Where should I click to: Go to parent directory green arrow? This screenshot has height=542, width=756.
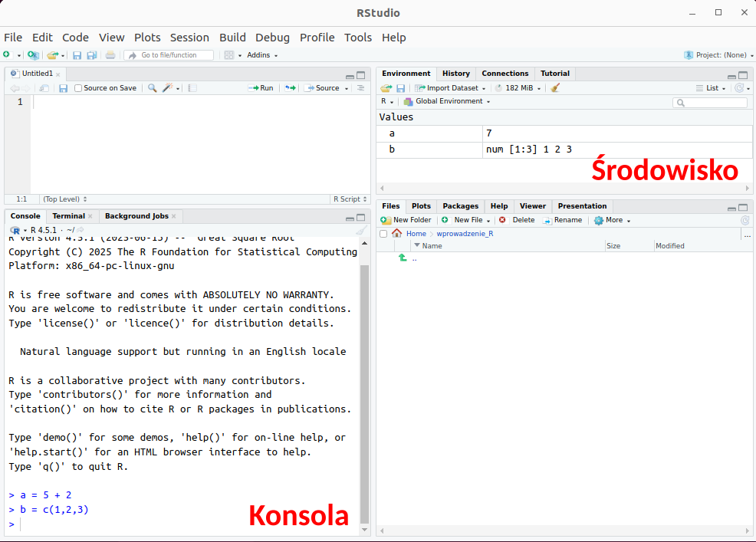click(403, 258)
